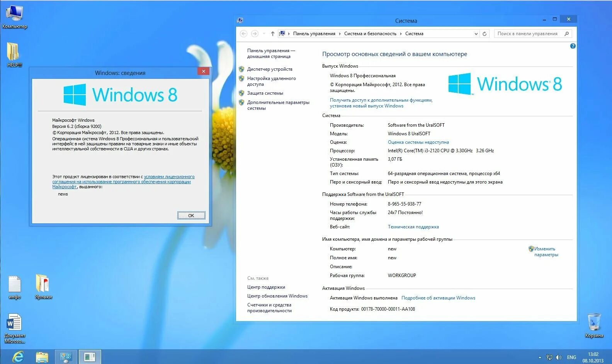612x364 pixels.
Task: Switch the ENG input language indicator
Action: pyautogui.click(x=571, y=357)
